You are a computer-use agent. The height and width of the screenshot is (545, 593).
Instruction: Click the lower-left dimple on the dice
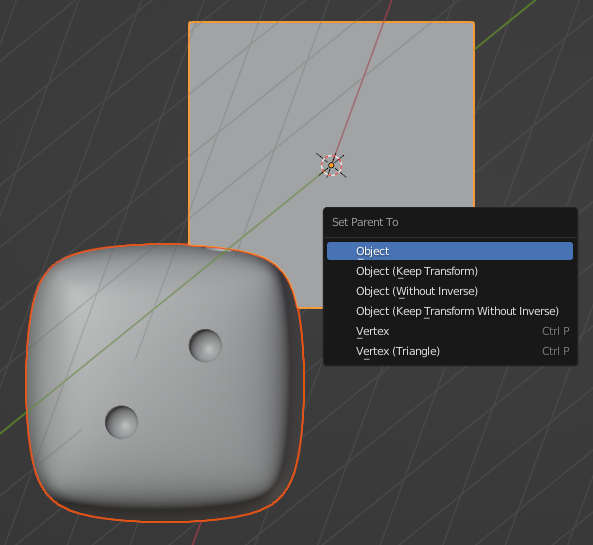pos(121,422)
